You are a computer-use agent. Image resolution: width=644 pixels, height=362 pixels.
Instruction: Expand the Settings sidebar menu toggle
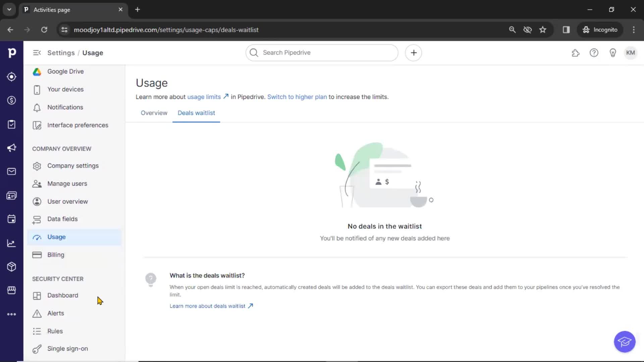(x=37, y=53)
